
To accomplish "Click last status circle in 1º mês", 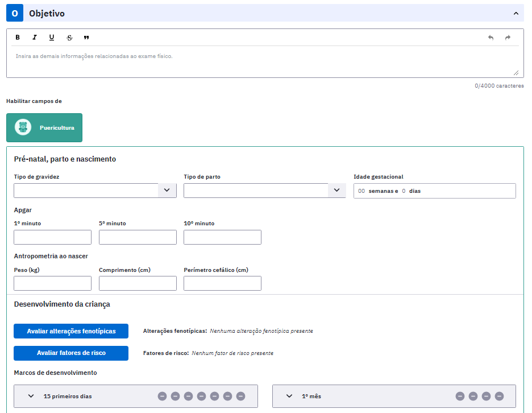I will [x=499, y=396].
